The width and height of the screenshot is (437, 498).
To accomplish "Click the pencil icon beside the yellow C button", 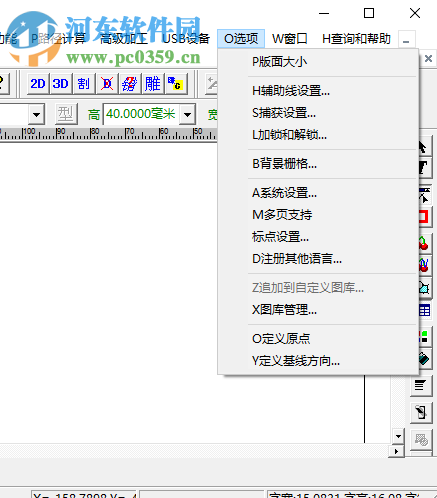I will [x=211, y=83].
